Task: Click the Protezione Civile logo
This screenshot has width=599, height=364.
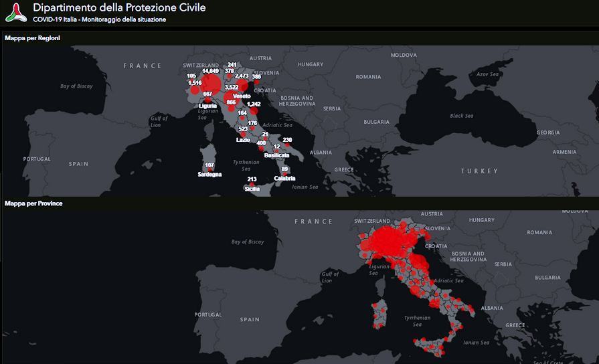Action: click(16, 13)
